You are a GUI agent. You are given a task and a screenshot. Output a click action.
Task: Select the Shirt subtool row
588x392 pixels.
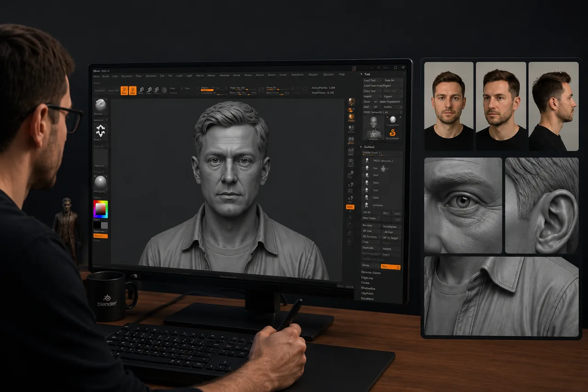[381, 176]
